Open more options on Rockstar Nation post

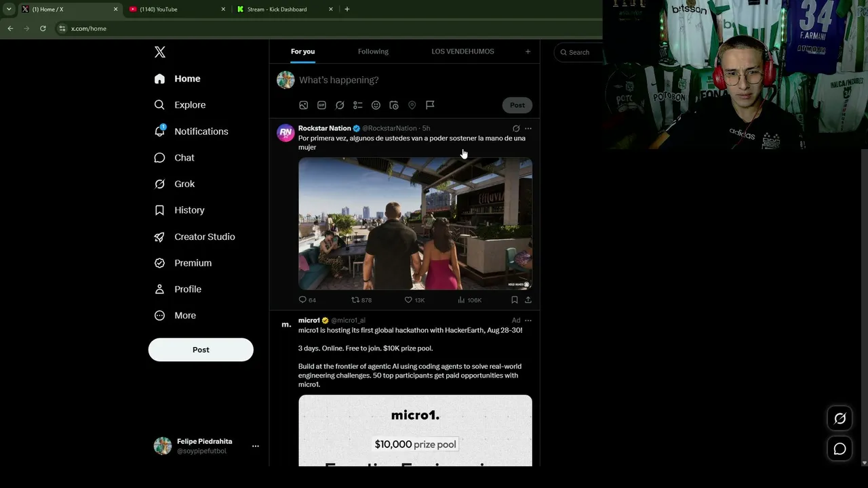pyautogui.click(x=528, y=128)
